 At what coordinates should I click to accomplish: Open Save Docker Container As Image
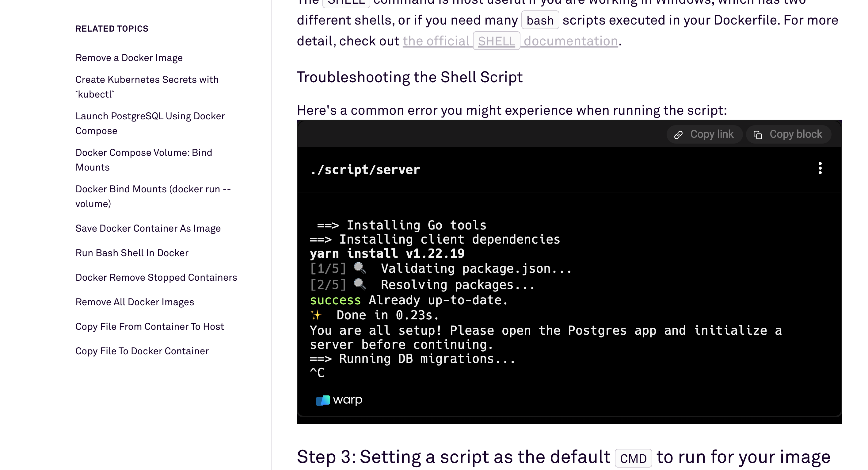(x=148, y=228)
